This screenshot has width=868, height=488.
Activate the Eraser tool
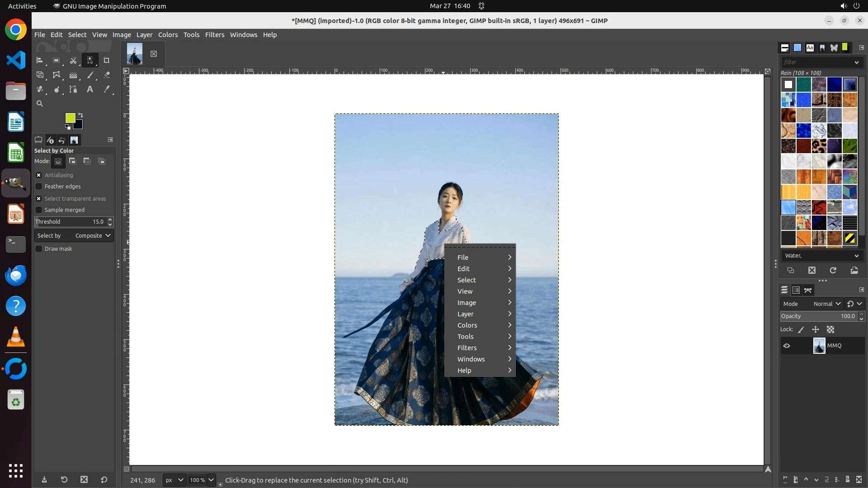point(107,75)
